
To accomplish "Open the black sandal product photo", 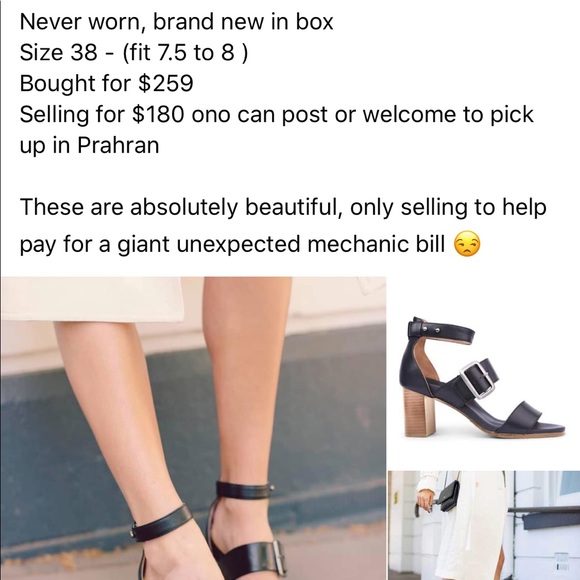I will coord(484,372).
